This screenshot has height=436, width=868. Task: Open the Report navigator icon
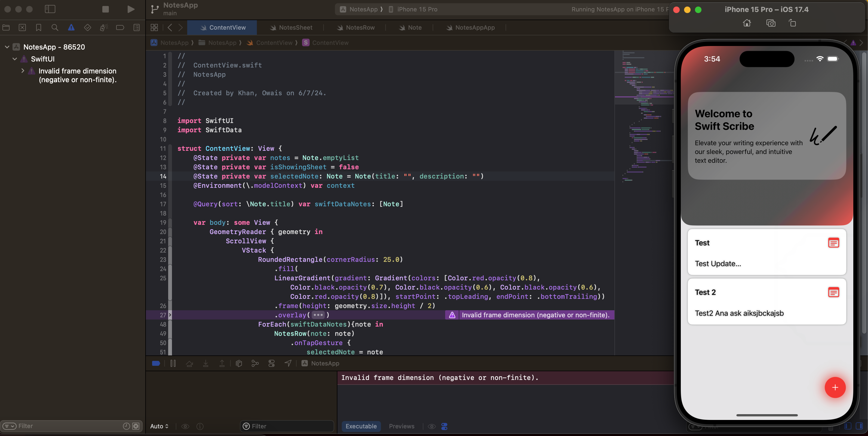coord(137,28)
